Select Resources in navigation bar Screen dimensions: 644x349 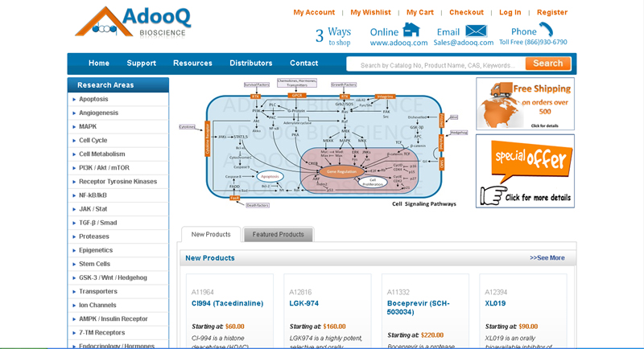click(192, 64)
